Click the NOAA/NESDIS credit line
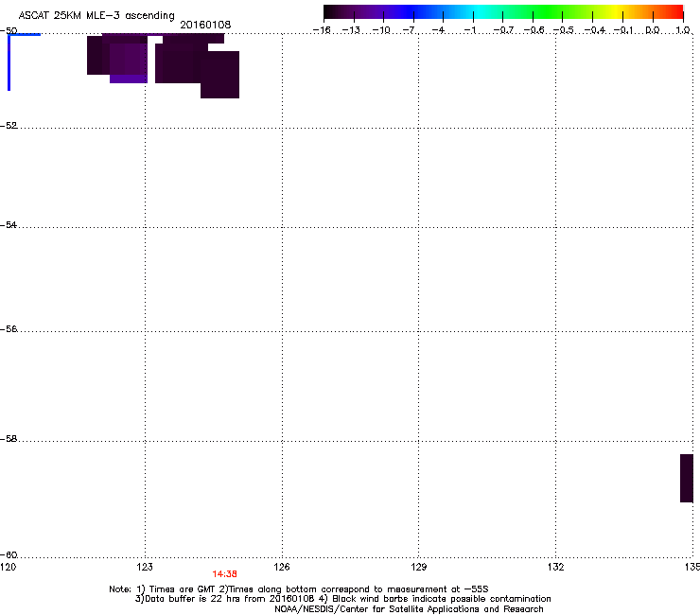This screenshot has height=615, width=700. (409, 609)
